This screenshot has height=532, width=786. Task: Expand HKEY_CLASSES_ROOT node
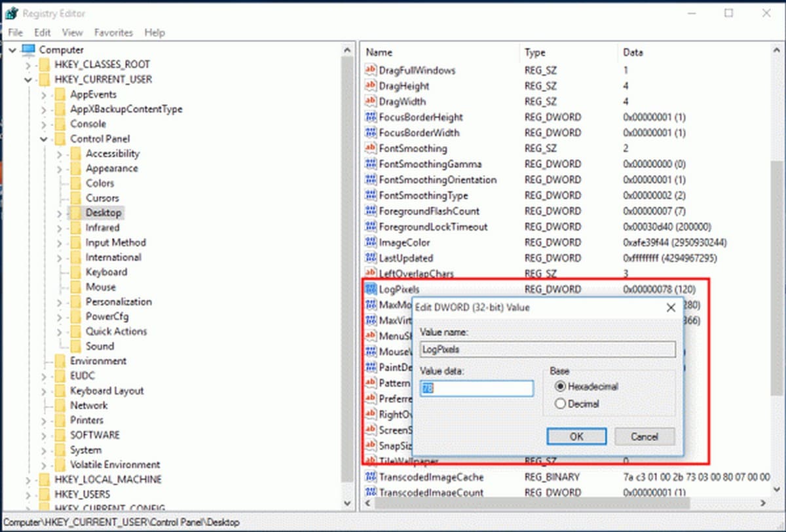[x=28, y=65]
